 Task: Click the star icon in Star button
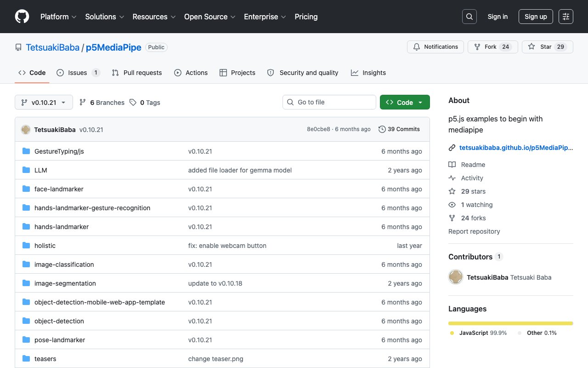click(531, 47)
